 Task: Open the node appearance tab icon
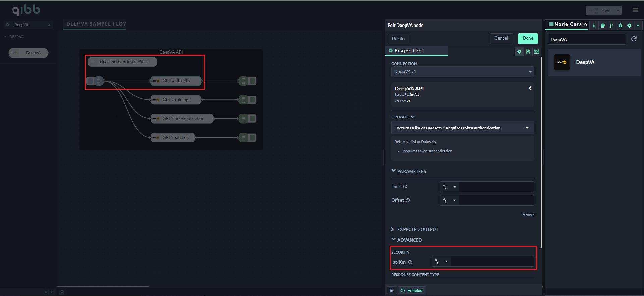pyautogui.click(x=537, y=52)
